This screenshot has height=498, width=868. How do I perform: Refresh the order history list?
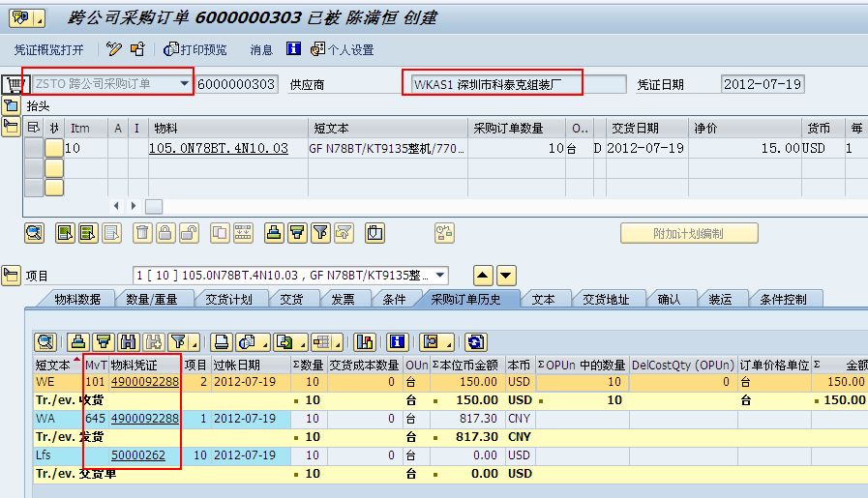pos(475,342)
